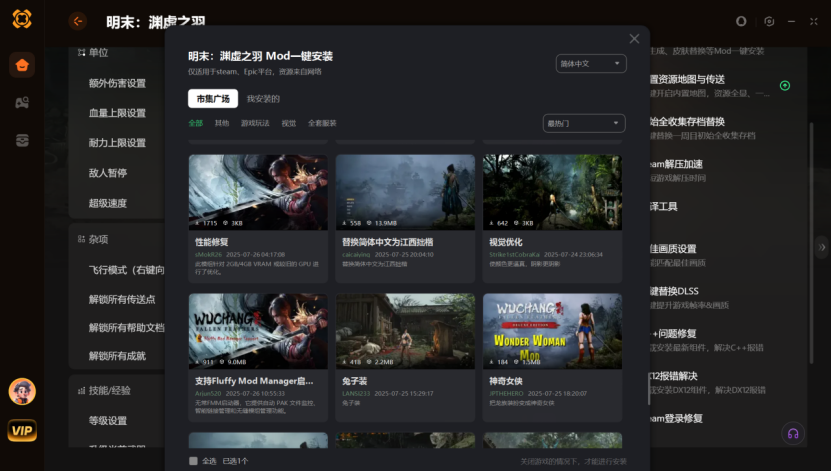Select 敌人暂停 in the cheat list
The image size is (831, 471).
pyautogui.click(x=108, y=173)
